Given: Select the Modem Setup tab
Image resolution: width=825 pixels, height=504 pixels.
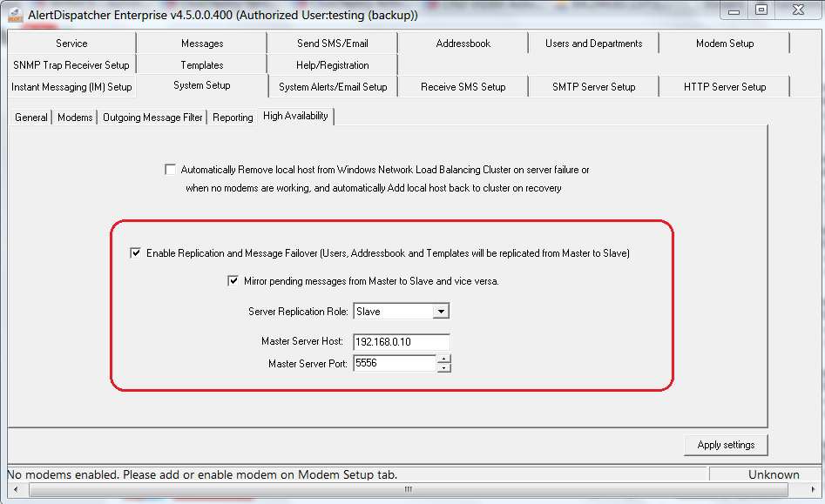Looking at the screenshot, I should tap(725, 44).
